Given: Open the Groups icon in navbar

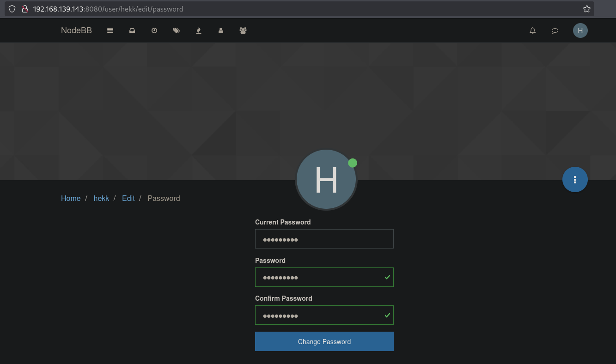Looking at the screenshot, I should coord(243,30).
